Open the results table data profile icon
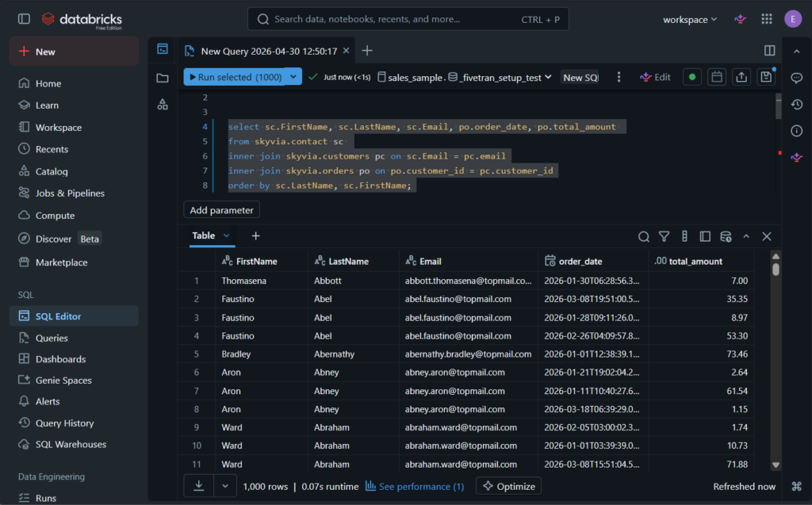The width and height of the screenshot is (812, 505). click(x=726, y=237)
